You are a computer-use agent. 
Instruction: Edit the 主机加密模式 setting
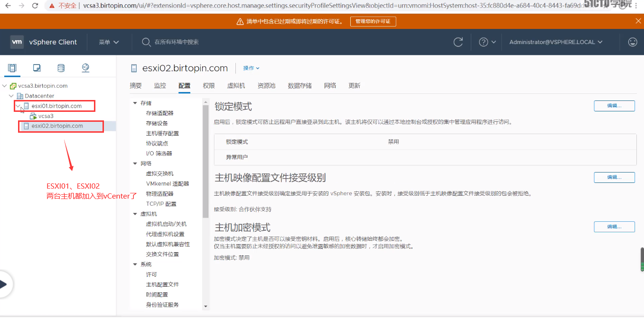(614, 227)
